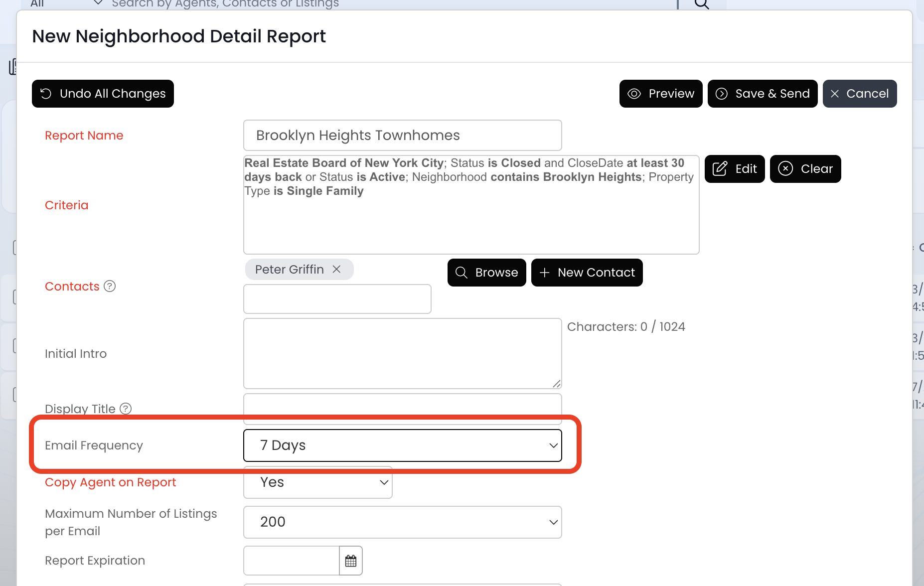Click the Contacts search input box
The width and height of the screenshot is (924, 586).
click(x=337, y=299)
